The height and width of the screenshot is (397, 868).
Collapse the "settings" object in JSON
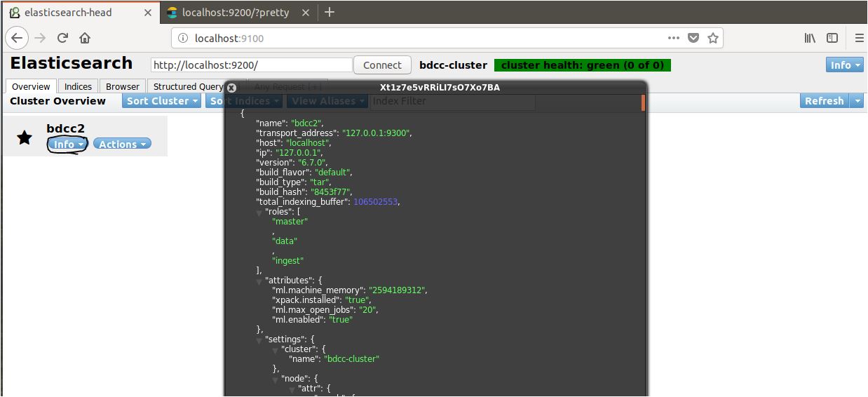[x=259, y=340]
